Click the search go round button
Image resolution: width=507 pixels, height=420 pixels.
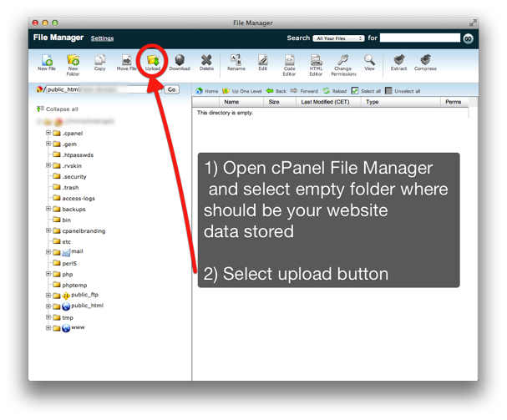468,38
